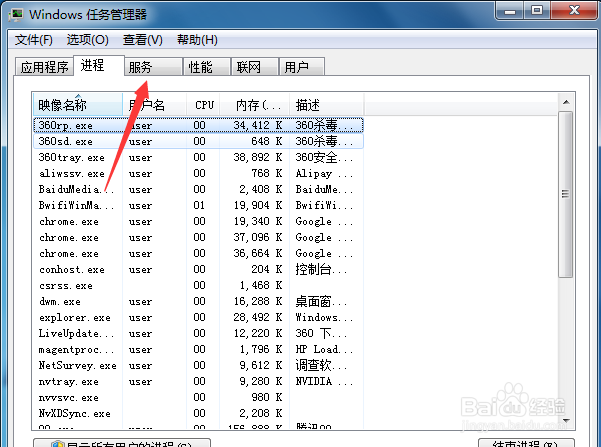
Task: Maximize the Task Manager window
Action: pyautogui.click(x=537, y=11)
